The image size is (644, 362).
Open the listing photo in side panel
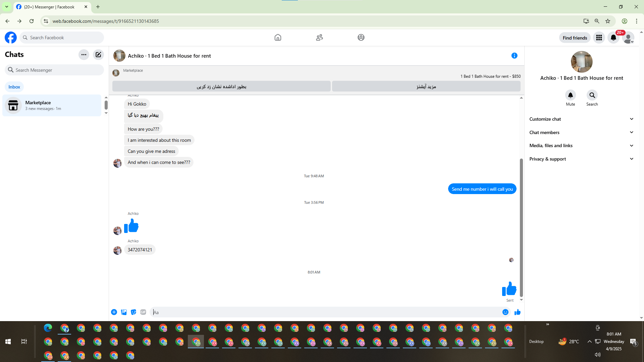pyautogui.click(x=582, y=62)
